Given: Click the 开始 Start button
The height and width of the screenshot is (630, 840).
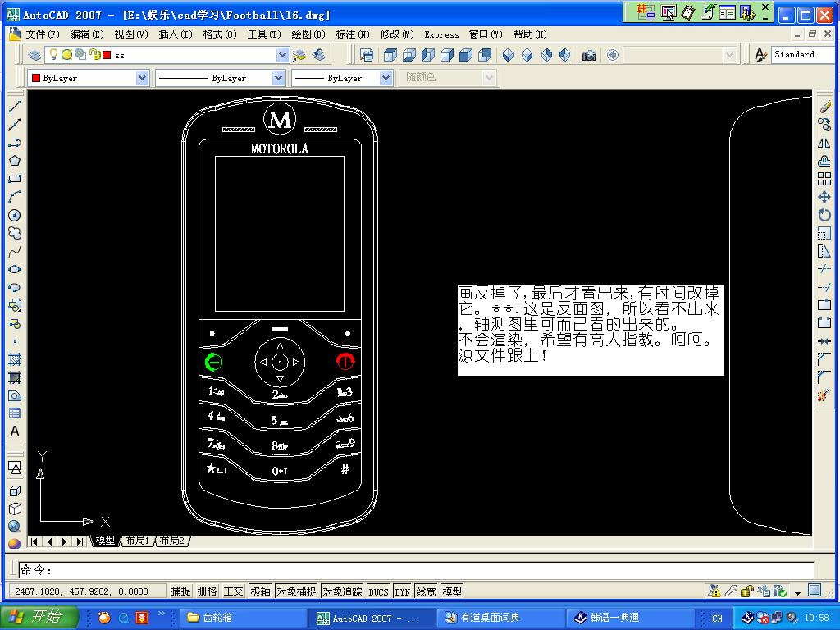Looking at the screenshot, I should (39, 618).
